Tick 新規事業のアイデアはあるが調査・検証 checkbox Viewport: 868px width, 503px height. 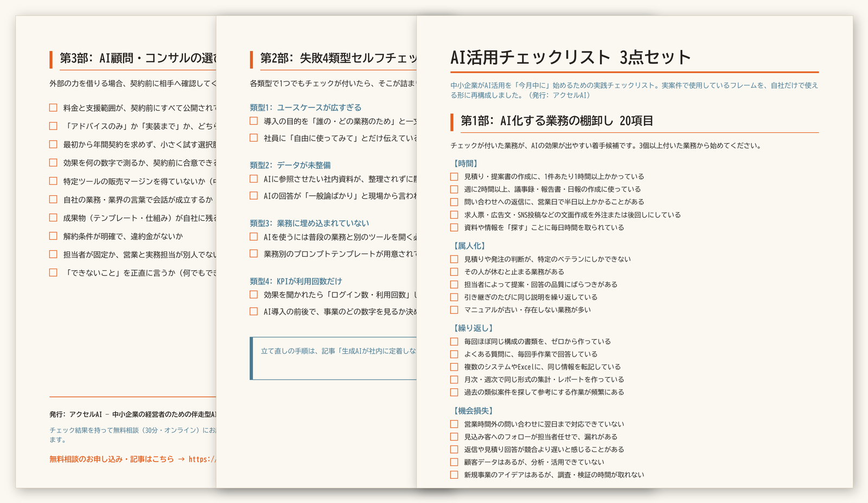(454, 475)
